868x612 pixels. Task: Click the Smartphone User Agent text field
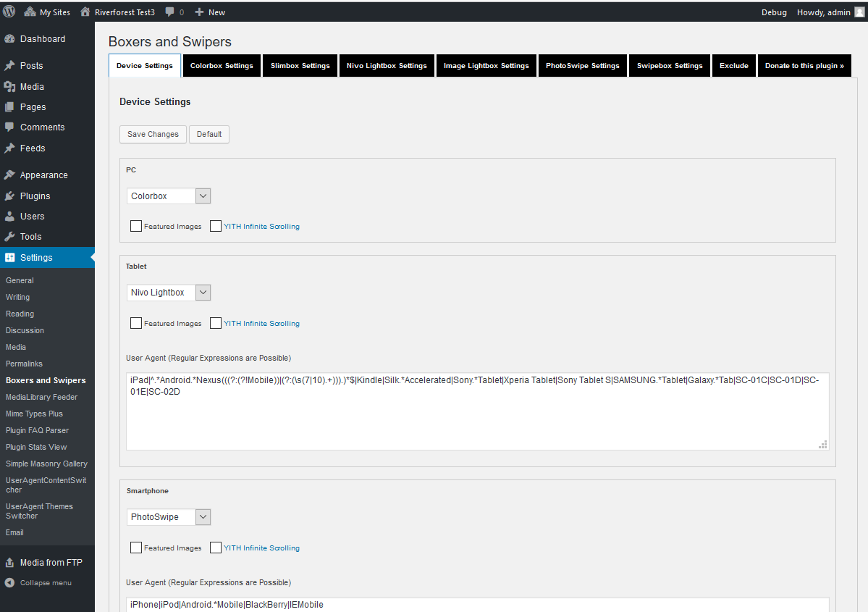click(477, 605)
